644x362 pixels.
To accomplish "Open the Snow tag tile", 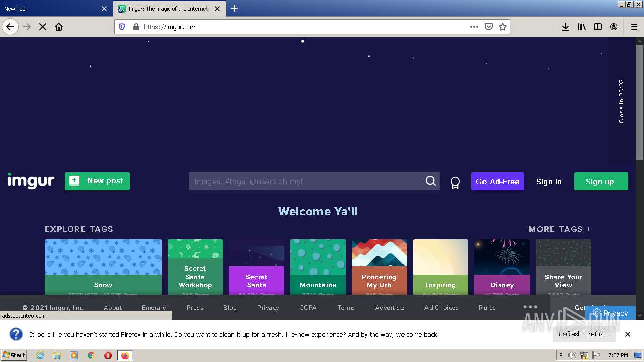I will pyautogui.click(x=103, y=267).
